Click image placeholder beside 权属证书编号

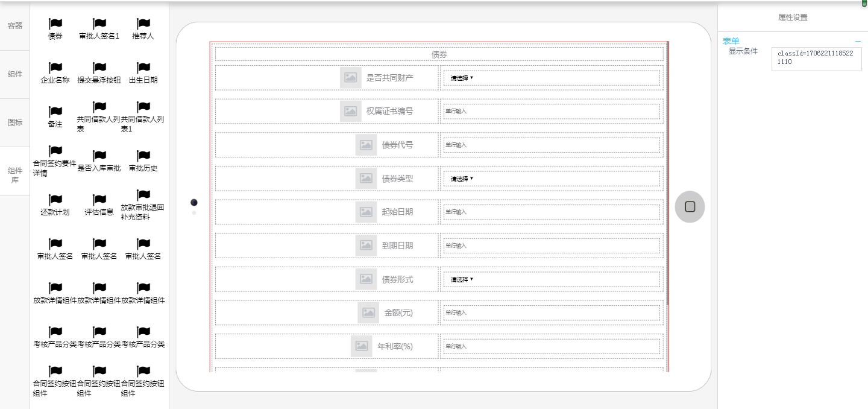(350, 111)
